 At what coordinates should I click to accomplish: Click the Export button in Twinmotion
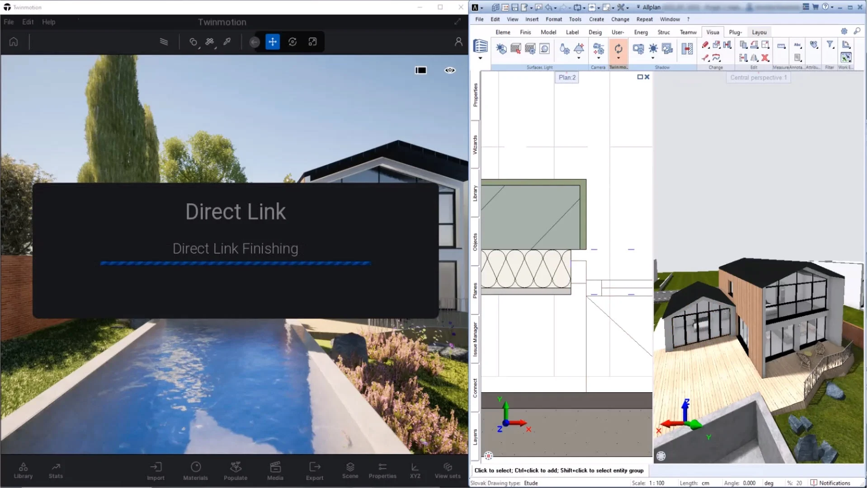coord(315,471)
